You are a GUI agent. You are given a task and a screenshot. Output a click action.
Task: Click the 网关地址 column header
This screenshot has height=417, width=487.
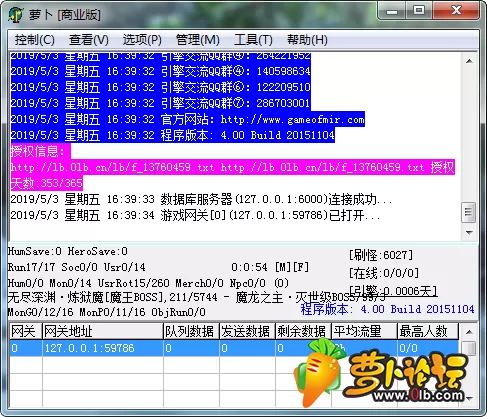(103, 332)
